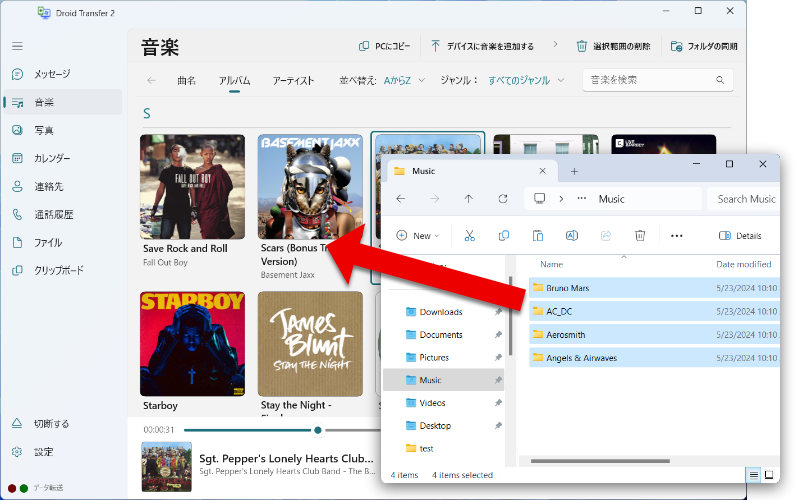Switch Explorer to large thumbnails view icon

tap(769, 475)
